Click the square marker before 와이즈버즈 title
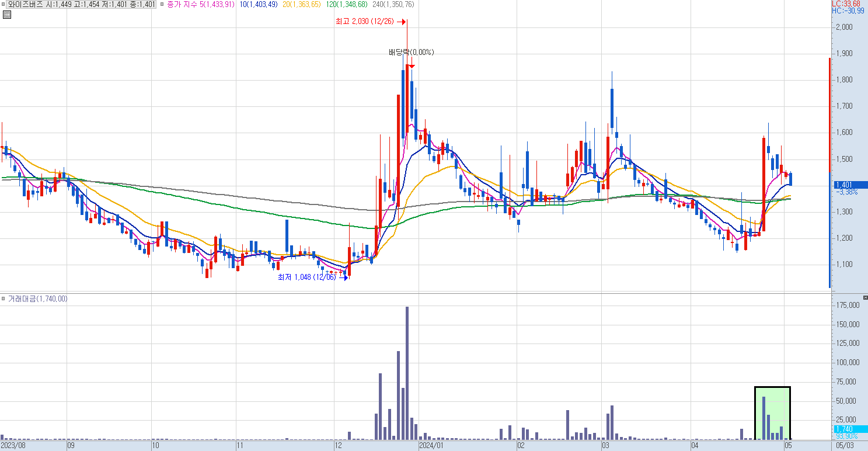 pos(4,4)
